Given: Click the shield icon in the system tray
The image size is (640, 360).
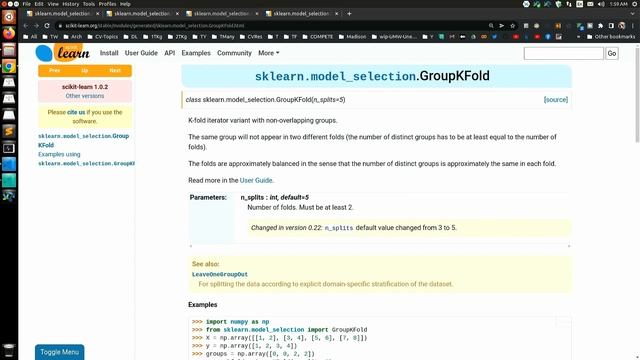Looking at the screenshot, I should tap(558, 4).
